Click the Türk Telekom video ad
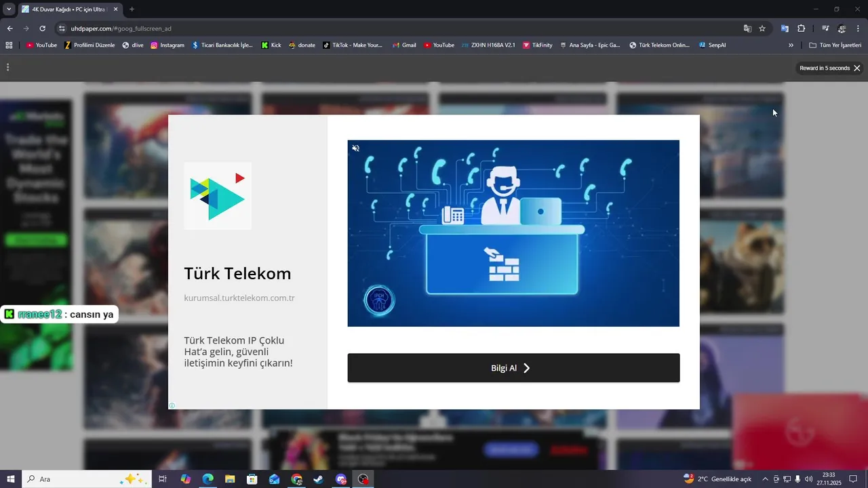This screenshot has width=868, height=488. coord(513,233)
